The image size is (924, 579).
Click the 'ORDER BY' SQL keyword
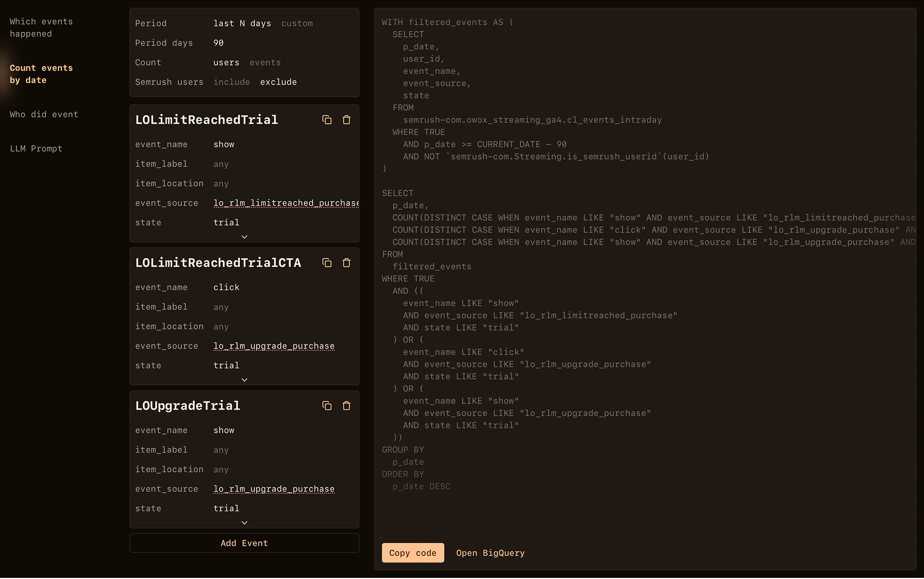(x=403, y=474)
